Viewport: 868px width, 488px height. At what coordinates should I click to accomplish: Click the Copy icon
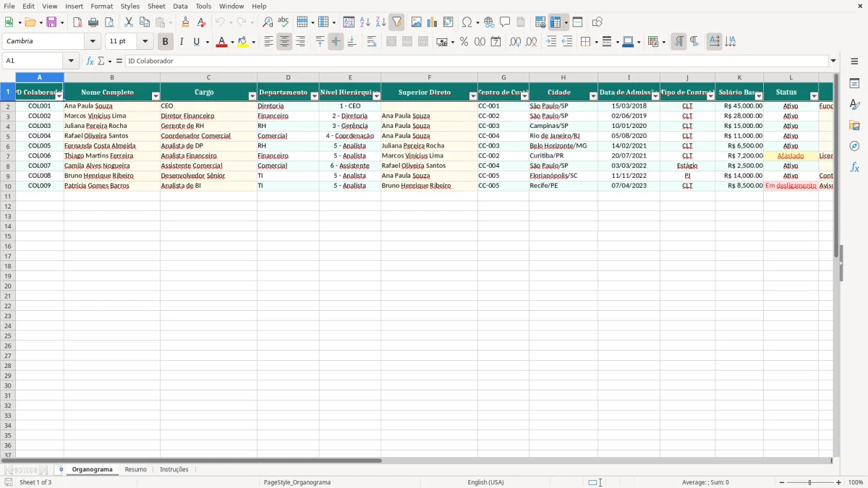pos(145,22)
